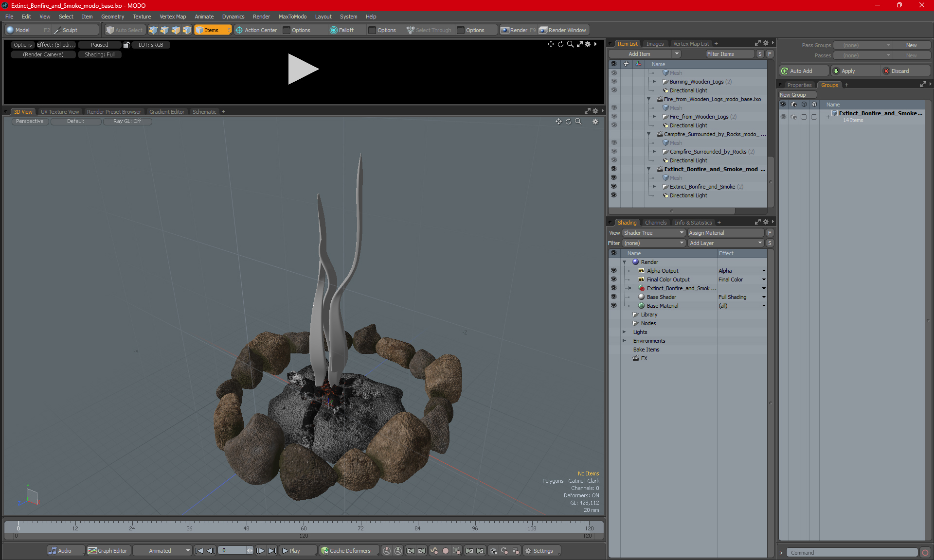This screenshot has width=934, height=560.
Task: Toggle visibility of Extinct_Bonfire_and_Smoke_mod scene
Action: [x=614, y=169]
